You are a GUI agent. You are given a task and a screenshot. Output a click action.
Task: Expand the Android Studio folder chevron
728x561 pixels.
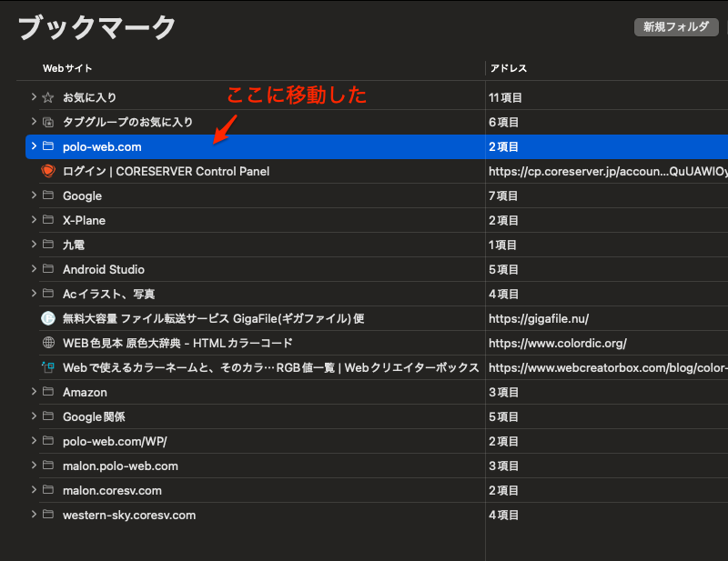[34, 269]
